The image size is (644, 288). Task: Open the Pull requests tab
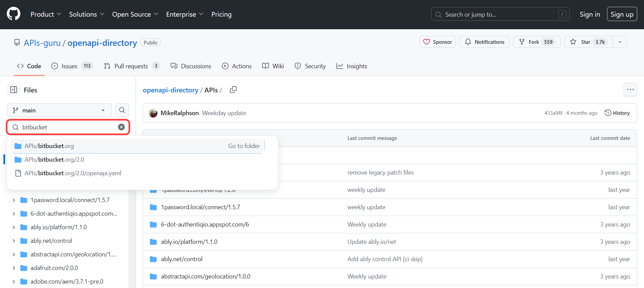click(132, 66)
